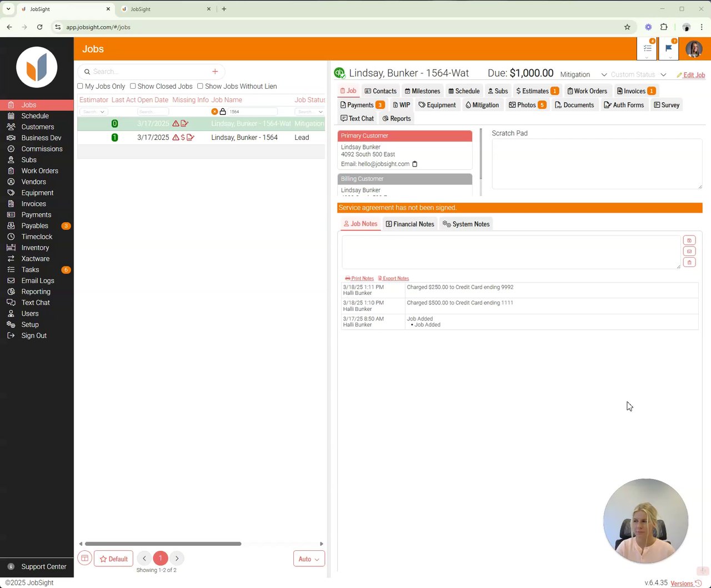Select the Lindsay, Bunker - 1564 Lead row

point(201,137)
